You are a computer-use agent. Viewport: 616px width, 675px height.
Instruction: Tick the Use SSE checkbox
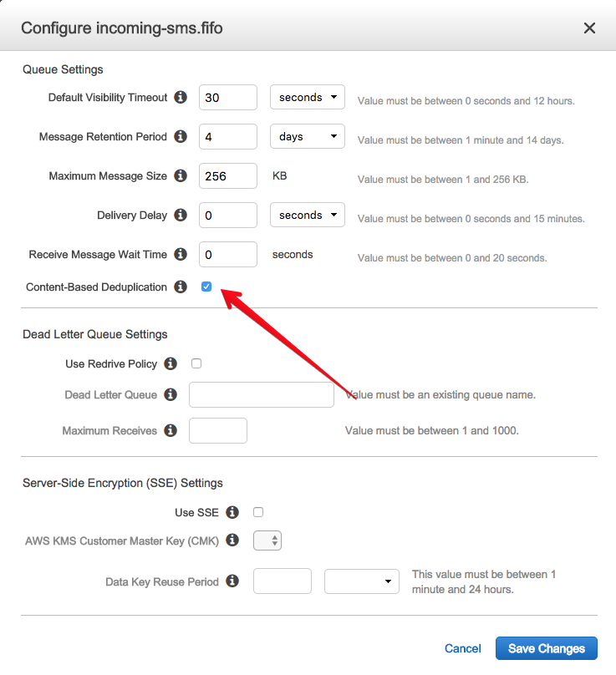click(x=258, y=512)
